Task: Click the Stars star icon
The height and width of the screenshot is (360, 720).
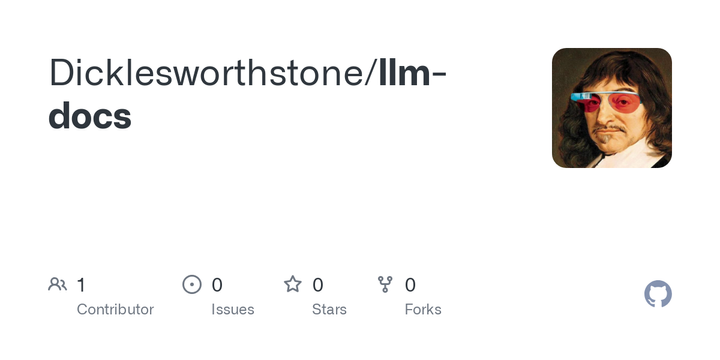Action: [292, 284]
